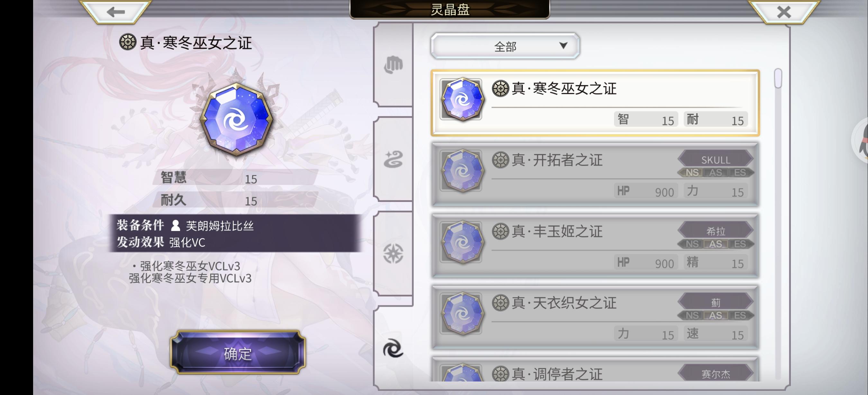This screenshot has height=395, width=868.
Task: Click the dropdown arrow beside 全部
Action: [563, 45]
